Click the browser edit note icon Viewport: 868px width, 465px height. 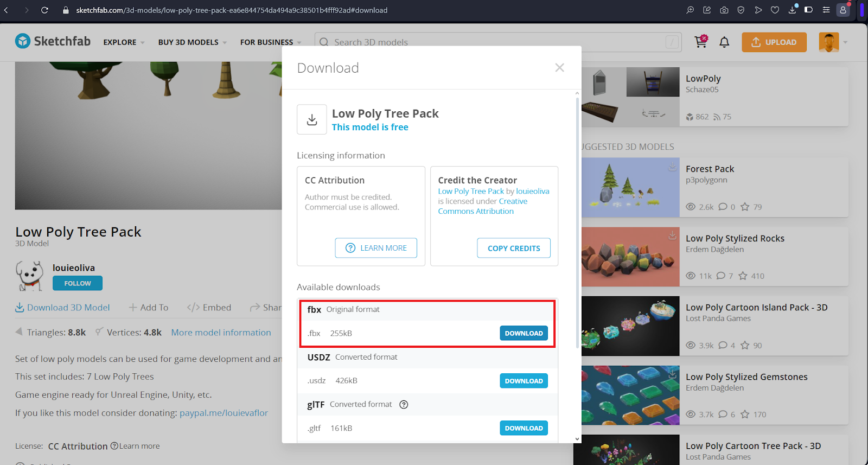point(707,10)
